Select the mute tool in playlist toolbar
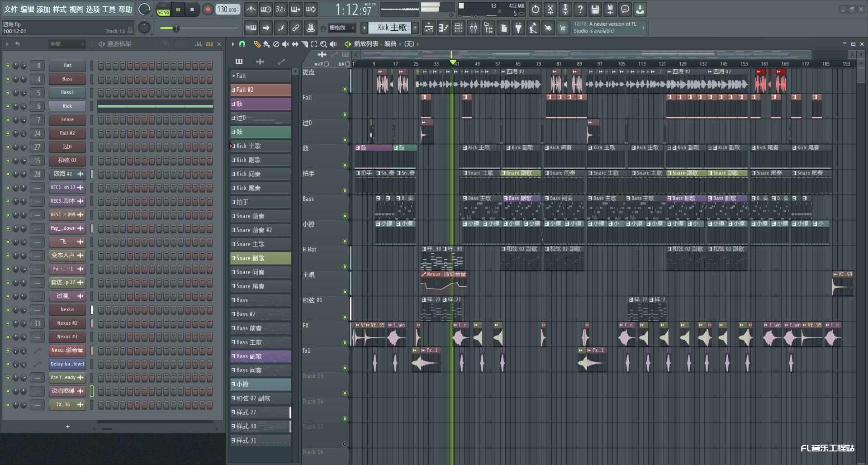Viewport: 868px width, 465px height. coord(285,44)
